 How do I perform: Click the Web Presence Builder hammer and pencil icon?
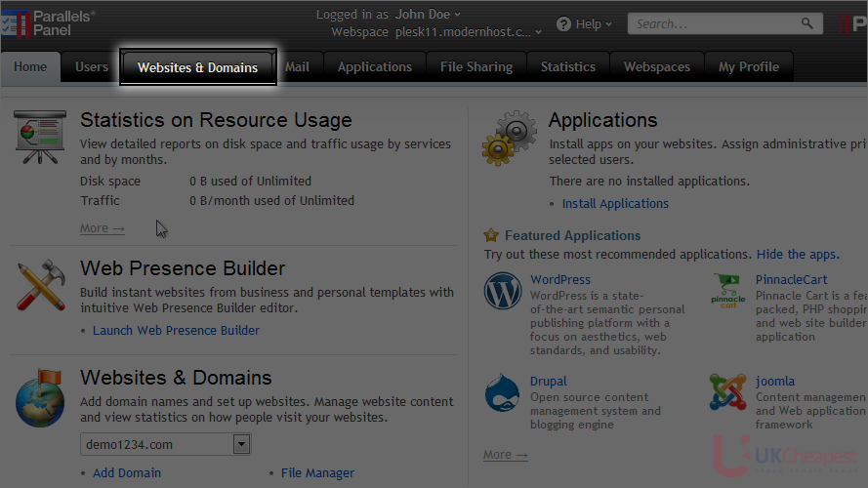pos(41,285)
